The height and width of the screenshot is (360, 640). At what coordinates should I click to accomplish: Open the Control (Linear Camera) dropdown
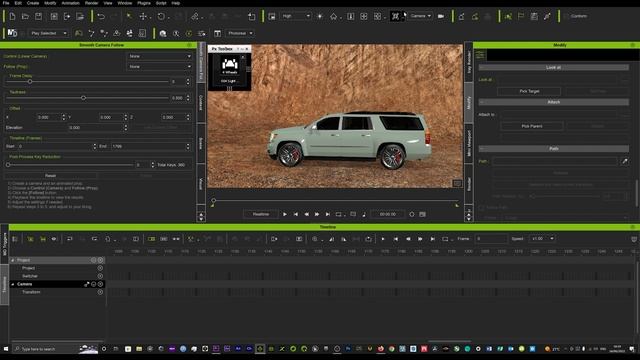159,56
